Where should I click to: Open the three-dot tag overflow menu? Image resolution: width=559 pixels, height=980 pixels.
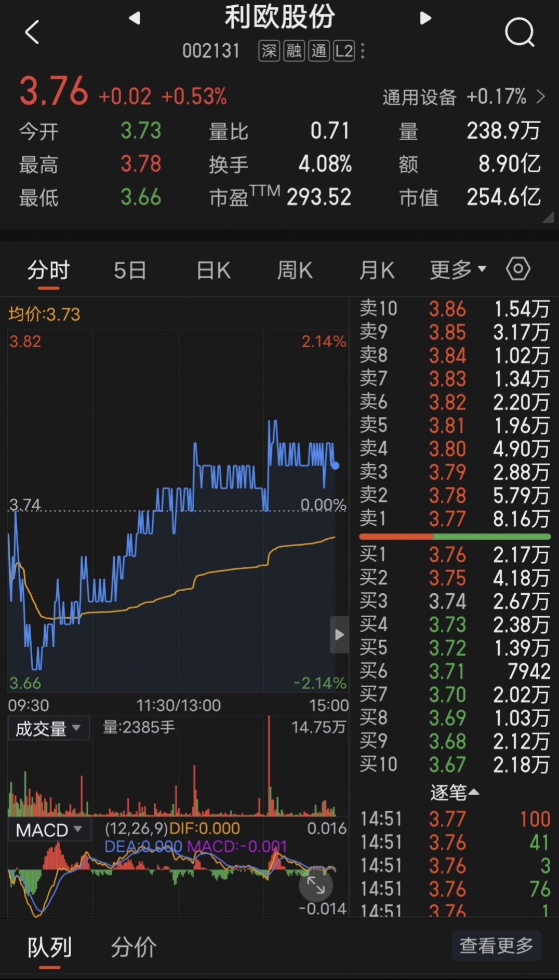[x=363, y=51]
